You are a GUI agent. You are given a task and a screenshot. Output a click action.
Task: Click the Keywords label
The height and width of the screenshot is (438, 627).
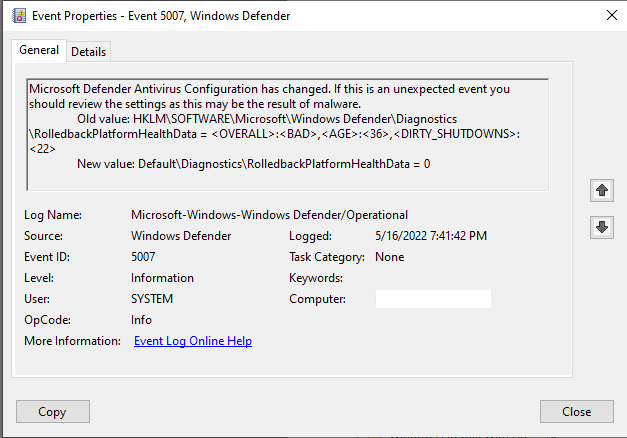(316, 278)
